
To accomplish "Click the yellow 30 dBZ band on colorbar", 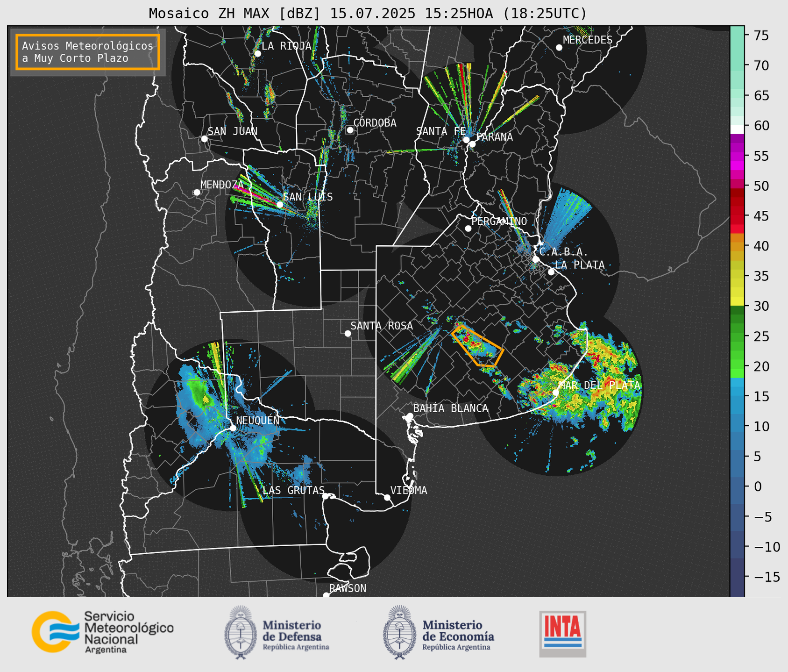I will pyautogui.click(x=737, y=301).
